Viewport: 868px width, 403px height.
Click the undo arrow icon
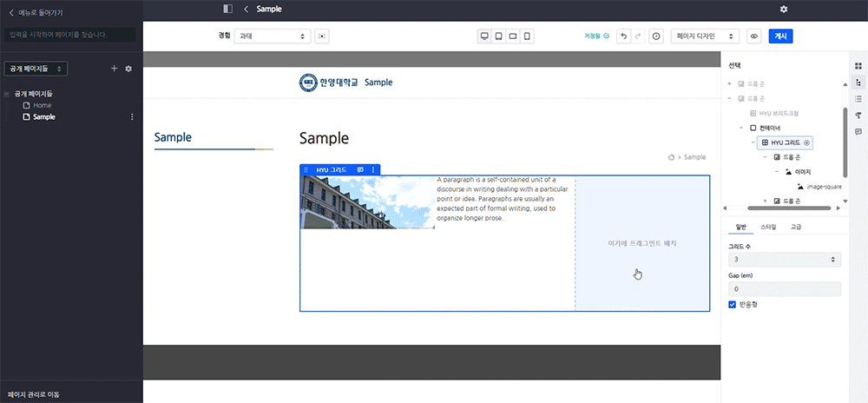(623, 36)
